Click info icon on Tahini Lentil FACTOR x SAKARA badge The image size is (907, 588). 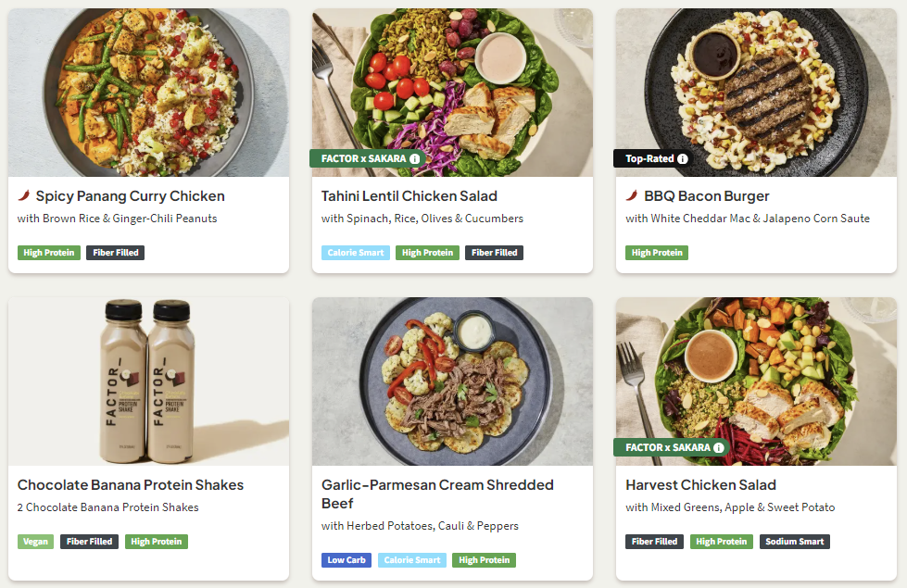[x=414, y=159]
